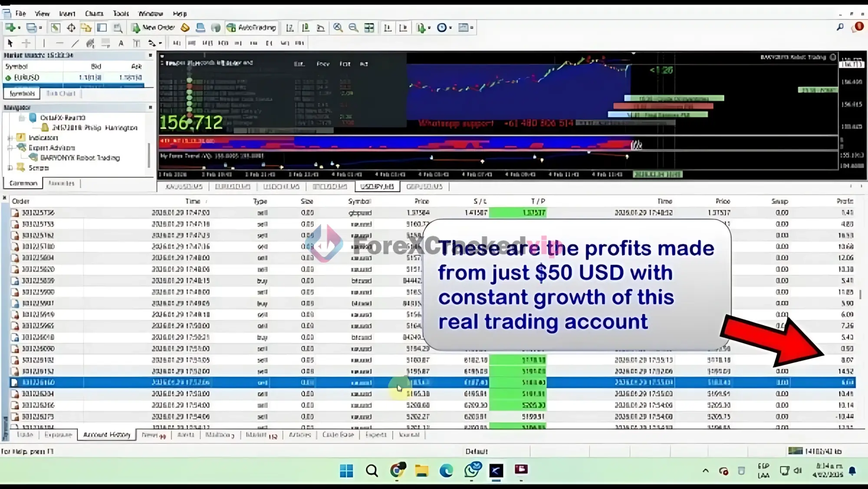Image resolution: width=868 pixels, height=489 pixels.
Task: Open the new chart dropdown arrow
Action: [x=19, y=28]
